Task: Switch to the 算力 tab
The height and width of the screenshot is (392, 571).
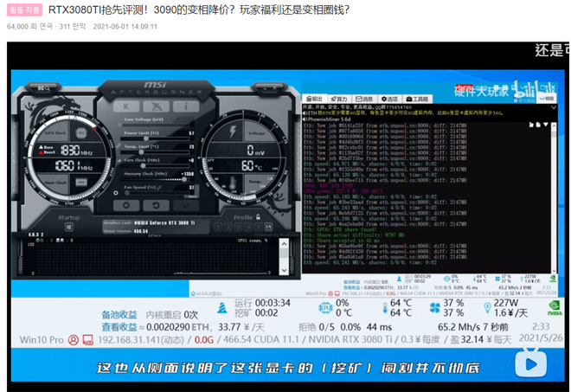Action: tap(338, 99)
